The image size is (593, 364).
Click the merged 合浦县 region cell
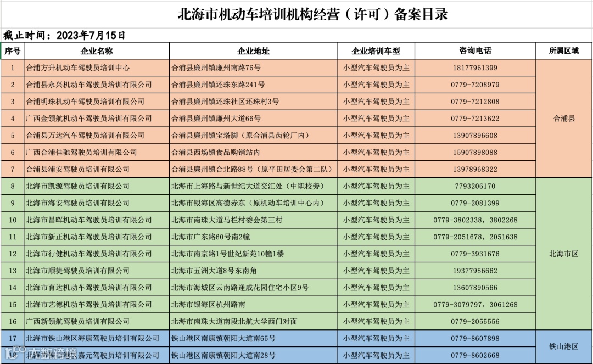(564, 119)
